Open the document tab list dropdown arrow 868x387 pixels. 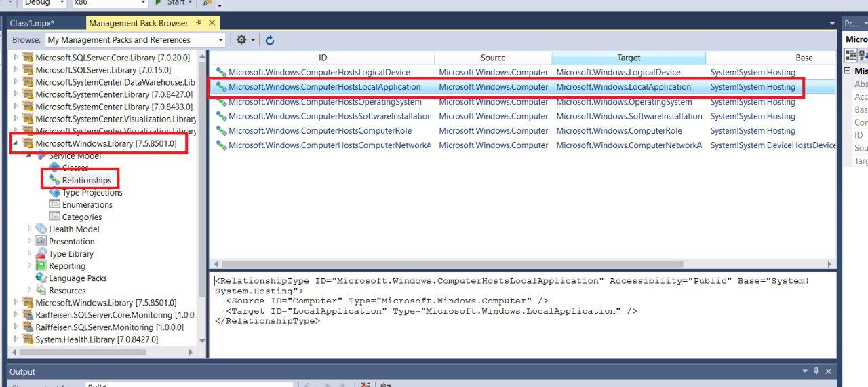coord(833,23)
